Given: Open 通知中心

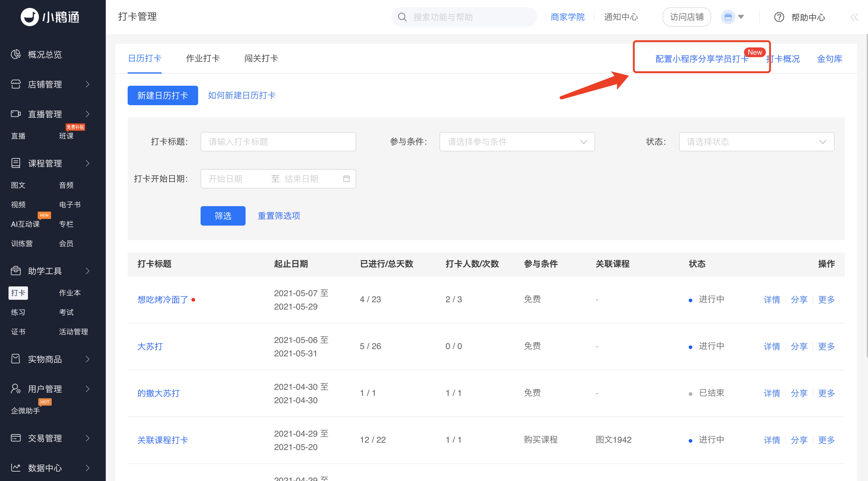Looking at the screenshot, I should [621, 17].
